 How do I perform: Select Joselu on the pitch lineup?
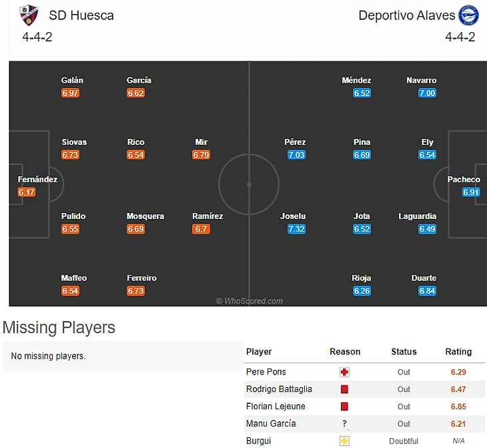[x=294, y=216]
